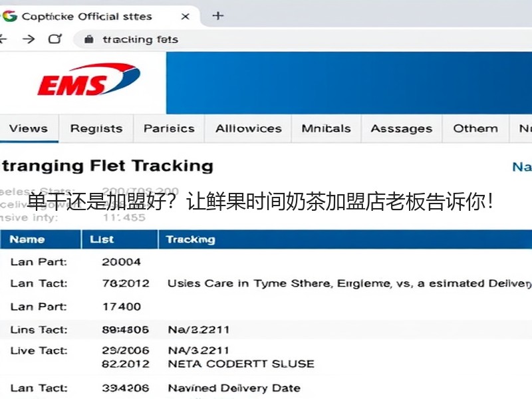This screenshot has width=532, height=399.
Task: Click the blue link right of heading
Action: click(522, 167)
